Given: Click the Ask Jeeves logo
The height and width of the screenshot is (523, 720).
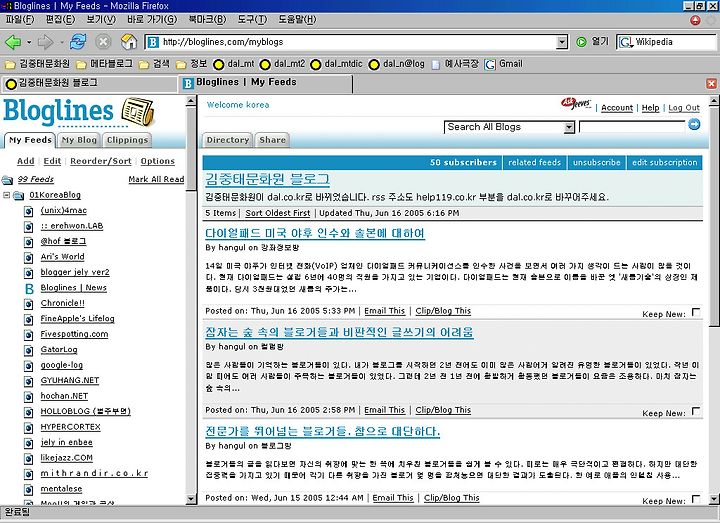Looking at the screenshot, I should click(x=576, y=104).
